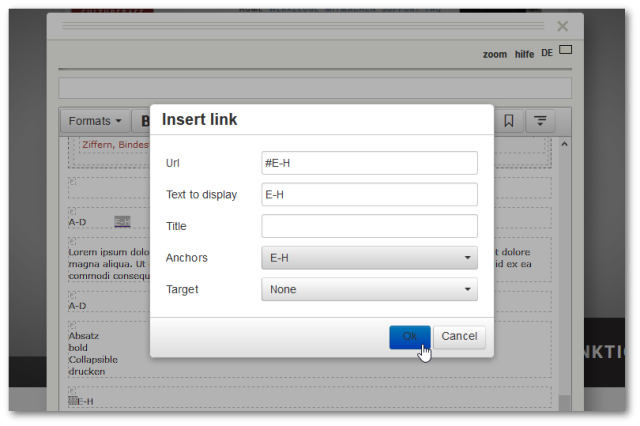
Task: Click the editor scrollbar up arrow
Action: 564,145
